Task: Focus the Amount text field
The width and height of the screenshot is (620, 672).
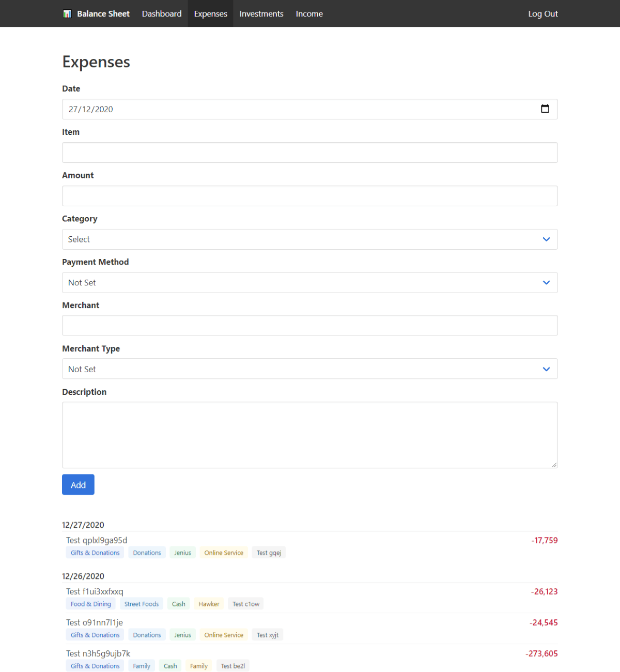Action: point(309,196)
